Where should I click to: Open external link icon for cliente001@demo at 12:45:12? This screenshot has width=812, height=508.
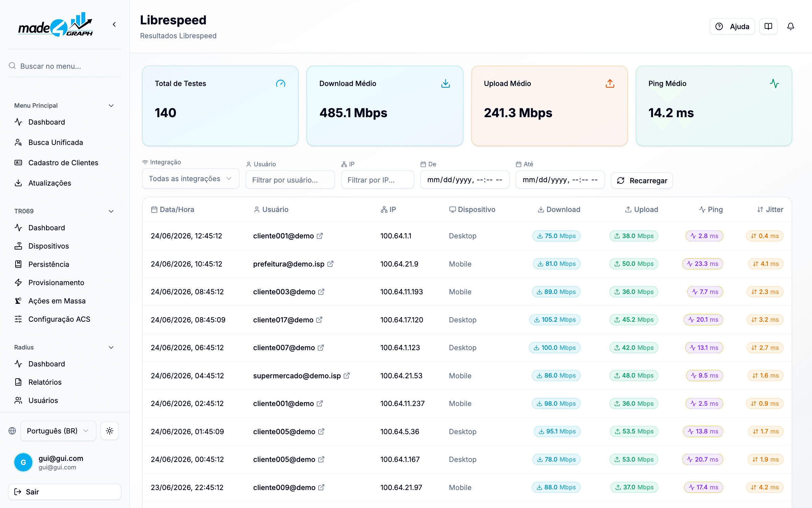pos(320,236)
